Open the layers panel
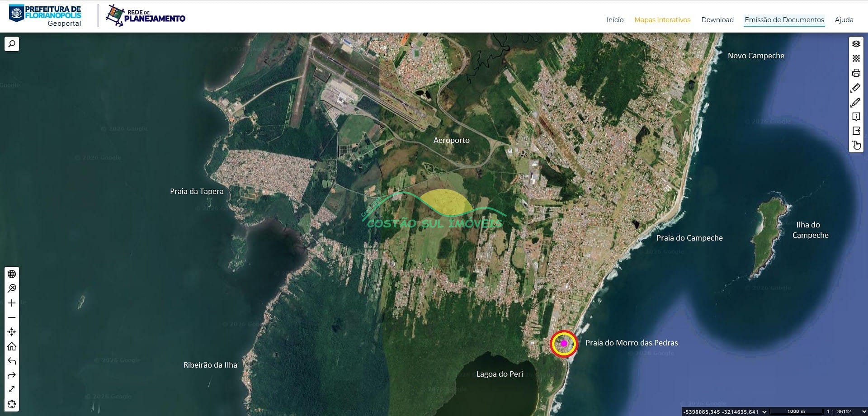 856,44
